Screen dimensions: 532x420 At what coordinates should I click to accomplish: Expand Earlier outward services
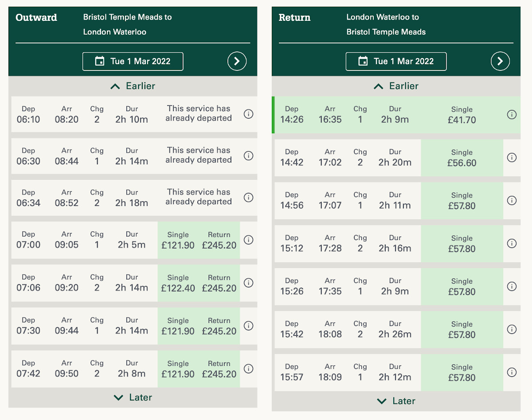pos(133,86)
